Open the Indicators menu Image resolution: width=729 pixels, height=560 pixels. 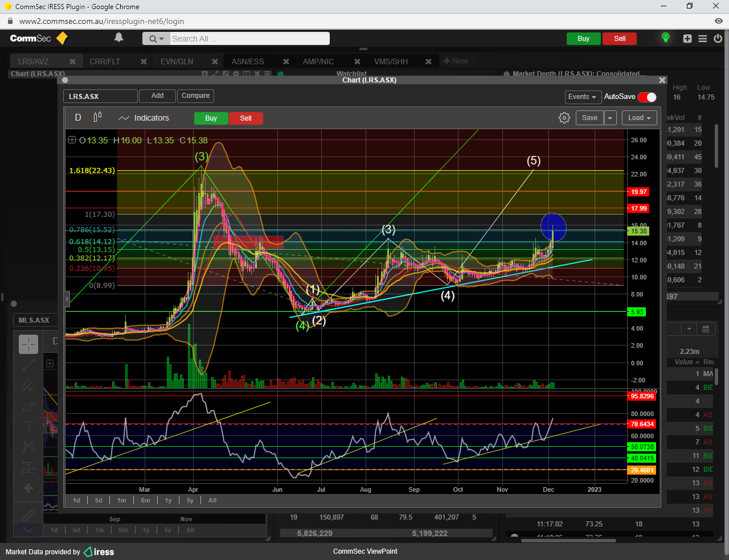click(144, 118)
